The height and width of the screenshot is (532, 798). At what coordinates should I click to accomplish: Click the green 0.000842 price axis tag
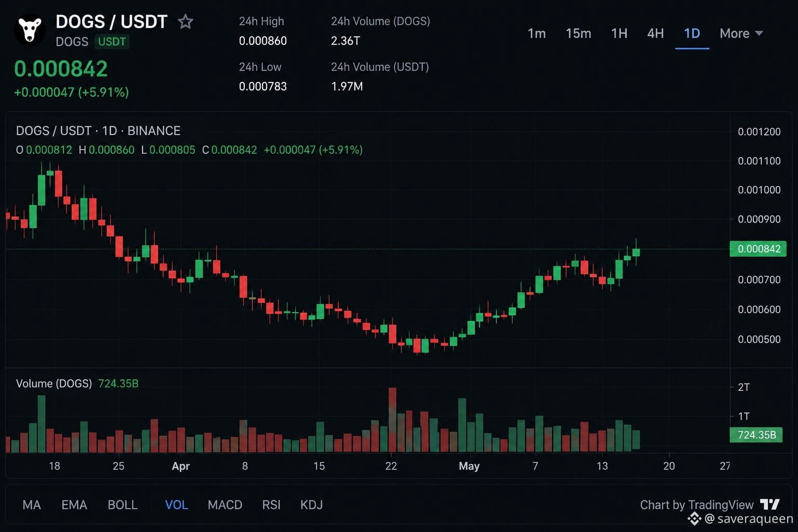point(759,249)
